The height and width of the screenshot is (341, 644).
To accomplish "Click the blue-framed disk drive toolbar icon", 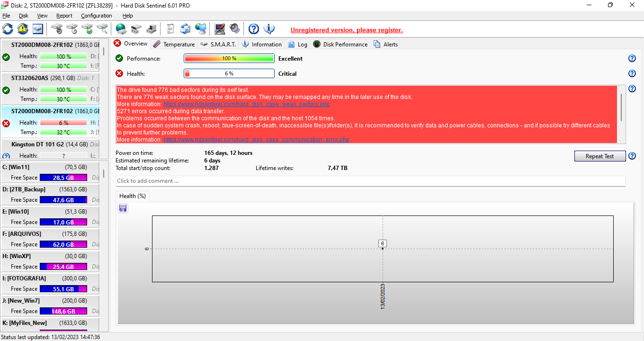I will point(38,29).
